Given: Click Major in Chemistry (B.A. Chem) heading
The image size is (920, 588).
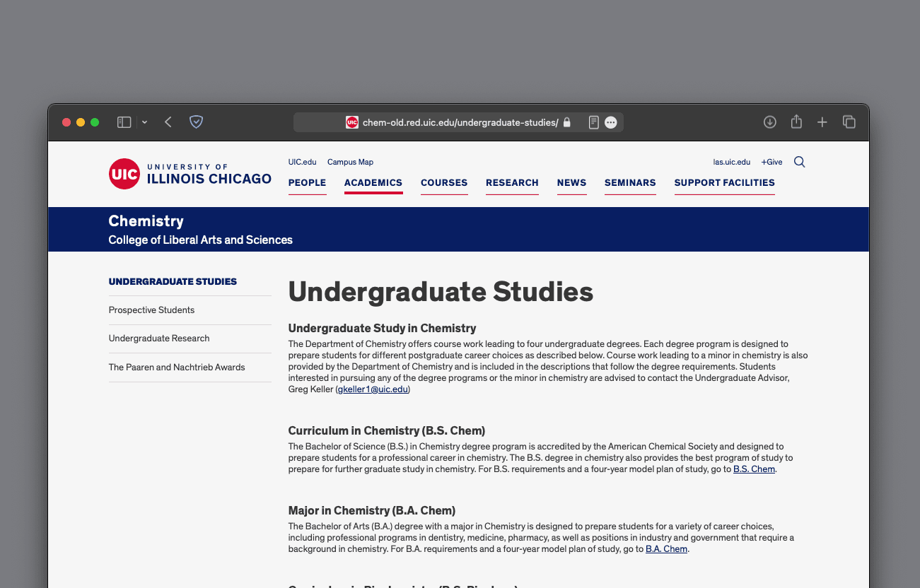Looking at the screenshot, I should [x=372, y=510].
